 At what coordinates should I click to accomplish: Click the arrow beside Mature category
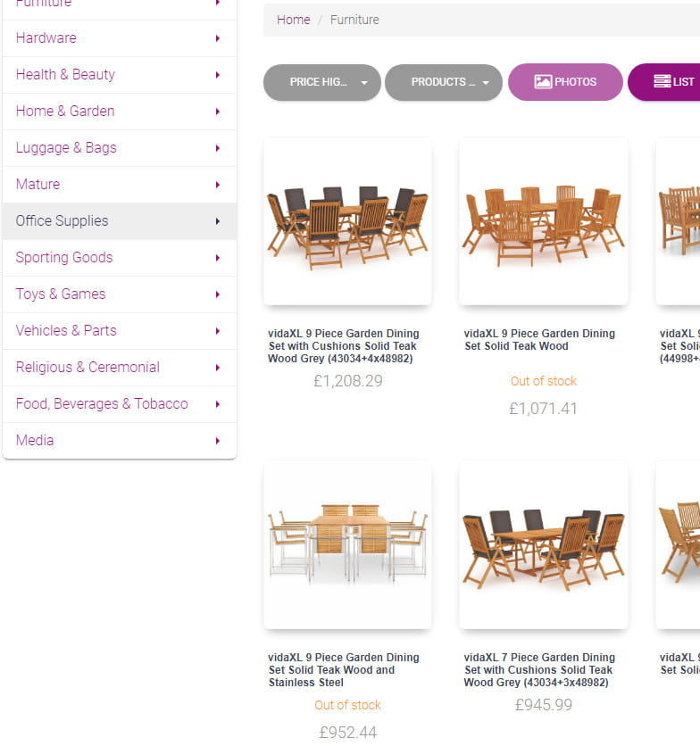tap(217, 185)
